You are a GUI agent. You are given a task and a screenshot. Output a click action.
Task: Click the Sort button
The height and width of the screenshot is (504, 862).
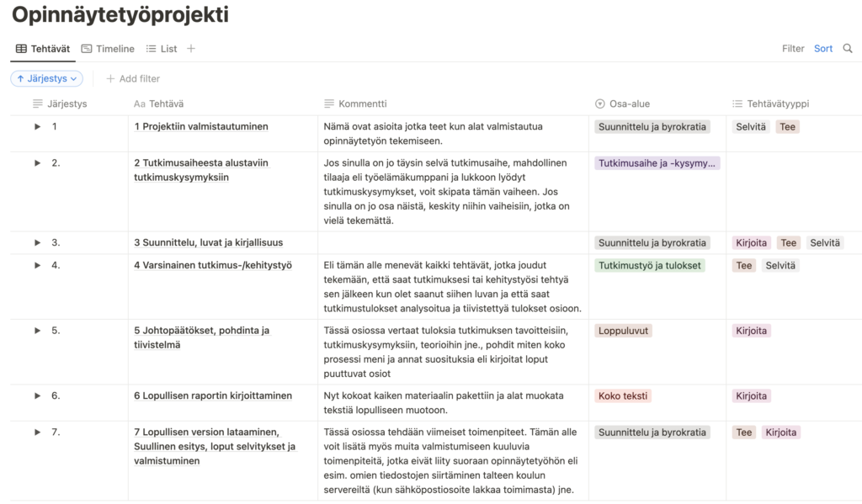pos(823,49)
